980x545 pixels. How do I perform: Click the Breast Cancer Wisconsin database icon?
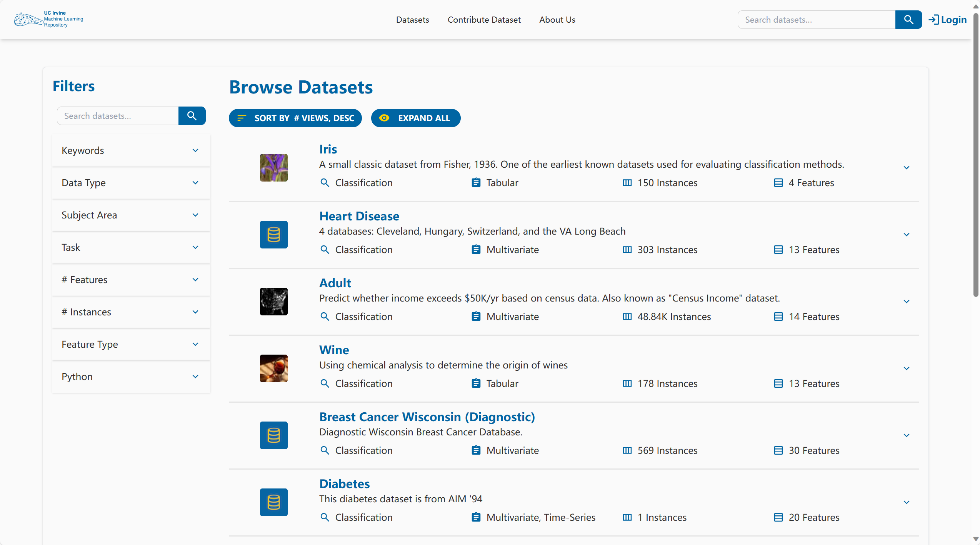click(273, 435)
